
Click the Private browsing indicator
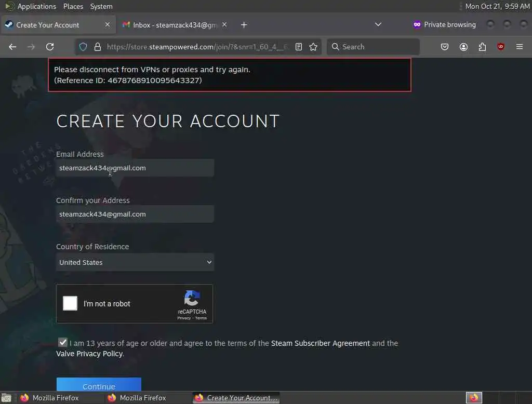click(x=445, y=25)
